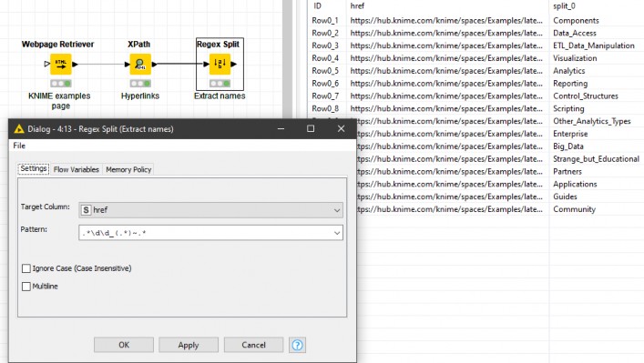Image resolution: width=644 pixels, height=363 pixels.
Task: Select the Row0_1 row ID
Action: tap(325, 21)
